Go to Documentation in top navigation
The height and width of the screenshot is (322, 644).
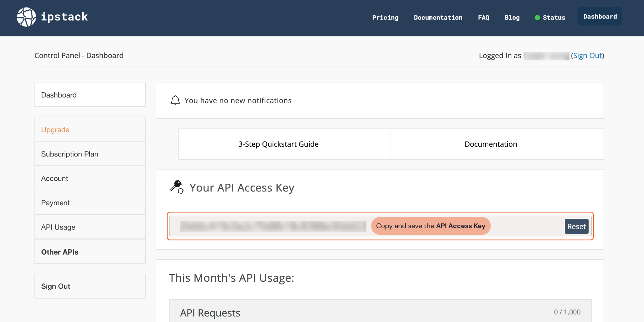[438, 18]
